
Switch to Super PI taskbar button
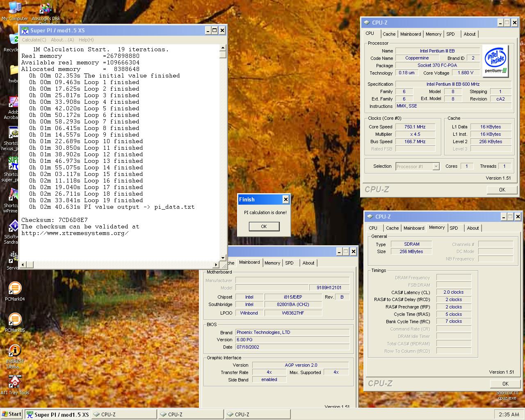(57, 415)
